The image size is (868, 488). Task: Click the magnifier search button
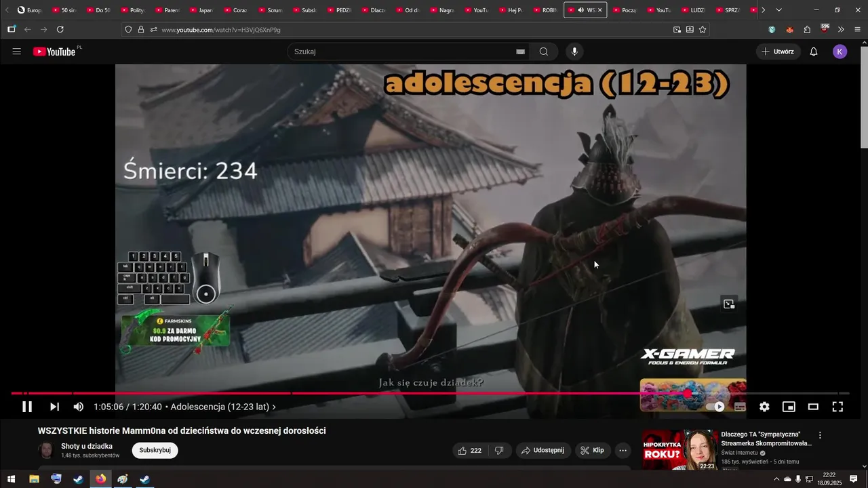(x=544, y=52)
